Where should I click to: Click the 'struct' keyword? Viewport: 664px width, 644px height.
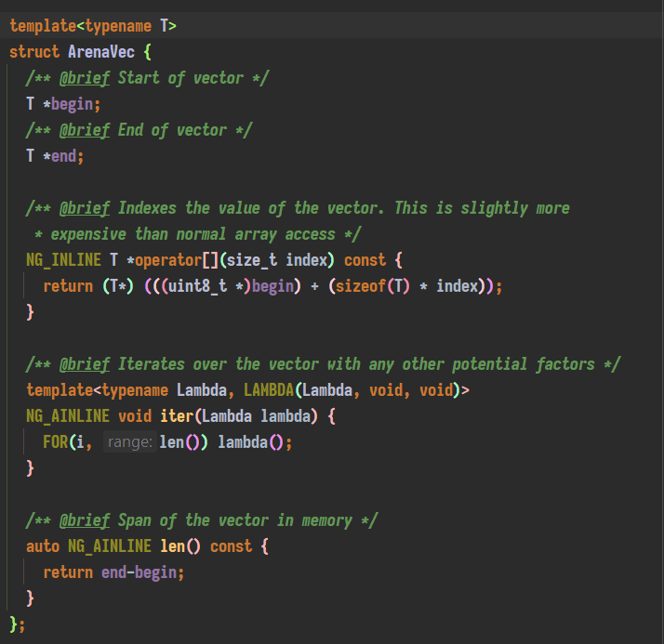click(x=34, y=52)
